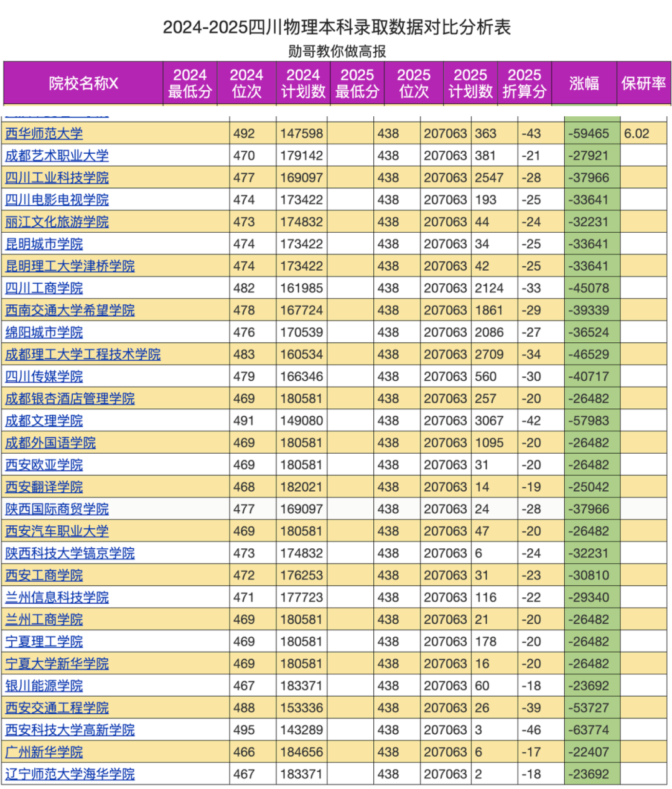Click the 成都银杏酒店管理学院 link
This screenshot has height=789, width=672.
[x=70, y=399]
